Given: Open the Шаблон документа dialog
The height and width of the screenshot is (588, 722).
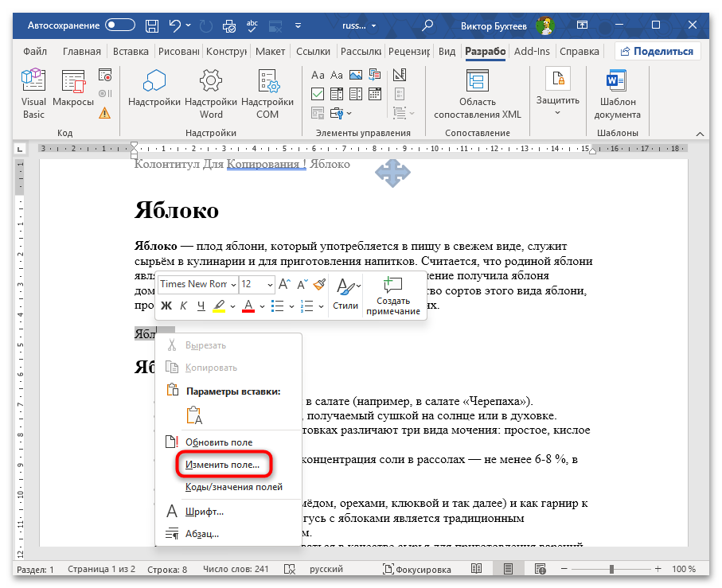Looking at the screenshot, I should click(617, 95).
